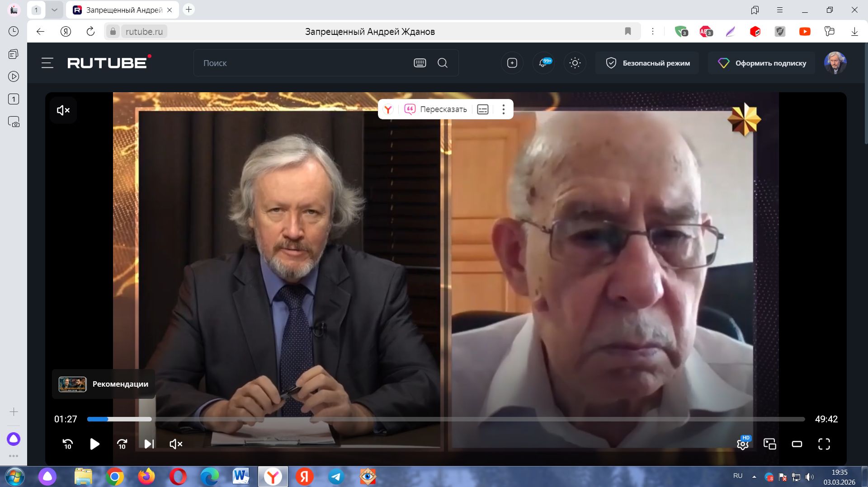Seek on the video progress bar

click(446, 419)
